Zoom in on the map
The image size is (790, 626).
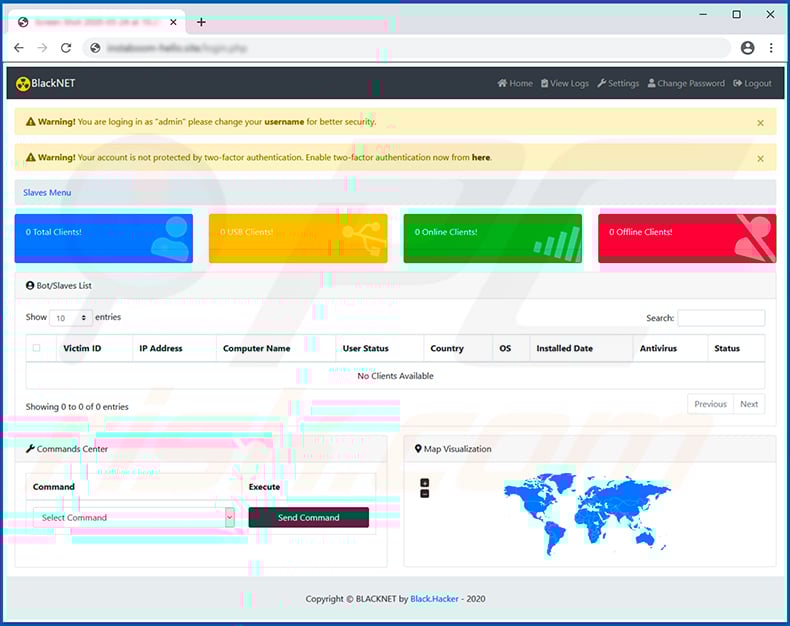point(425,483)
